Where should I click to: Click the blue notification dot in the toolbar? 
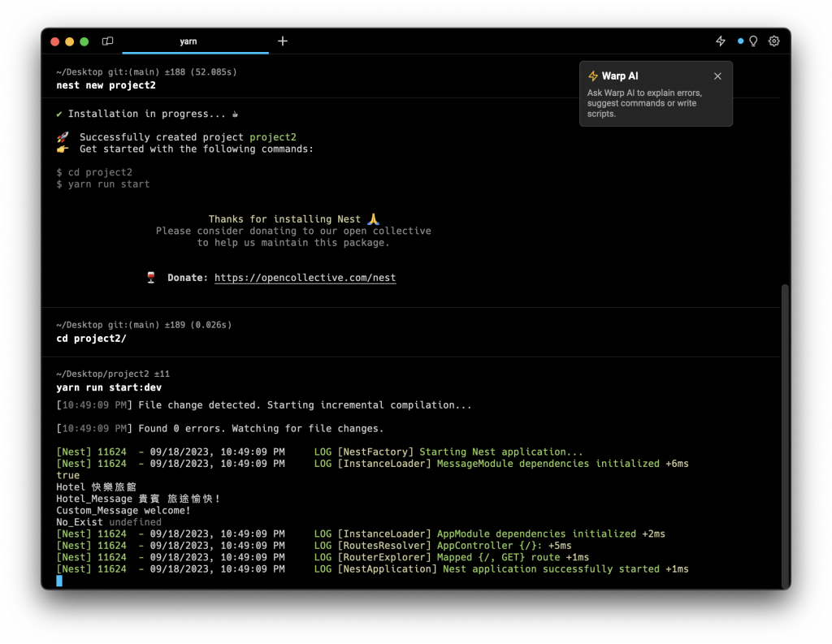point(740,41)
